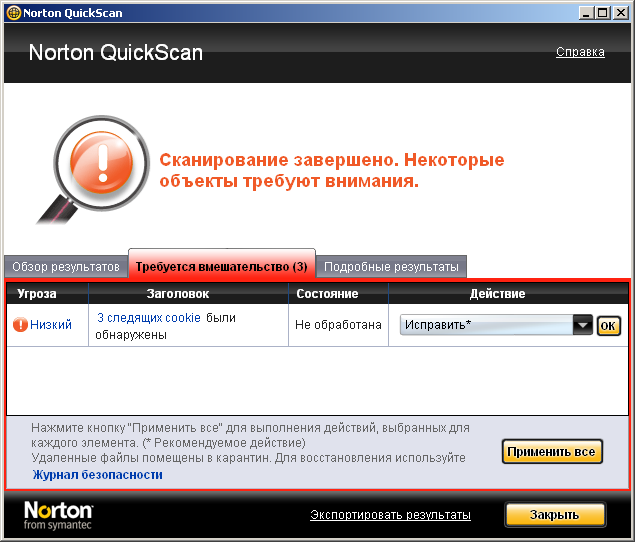
Task: Click the Закрыть button
Action: [x=555, y=514]
